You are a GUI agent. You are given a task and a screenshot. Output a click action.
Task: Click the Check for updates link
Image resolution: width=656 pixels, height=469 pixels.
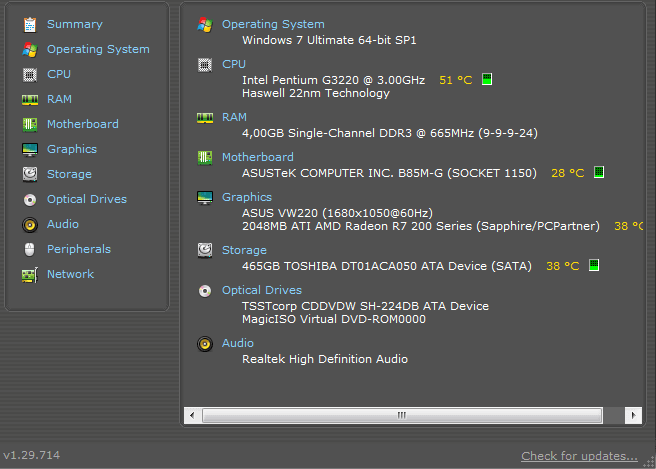(579, 456)
